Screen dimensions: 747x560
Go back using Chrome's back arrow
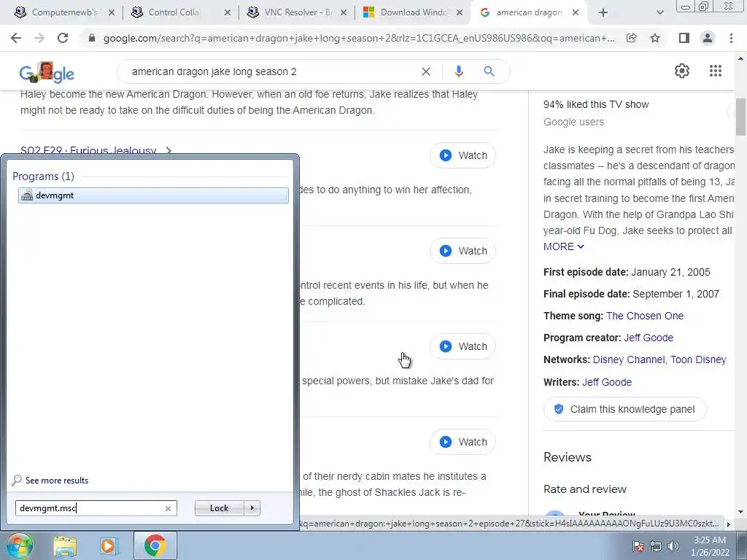click(x=16, y=38)
